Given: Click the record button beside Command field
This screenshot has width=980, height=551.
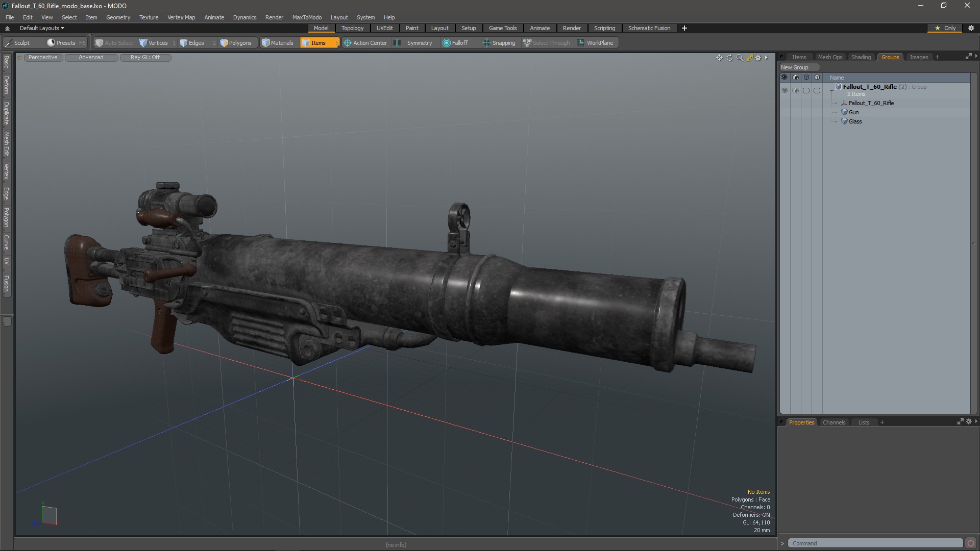Looking at the screenshot, I should click(971, 543).
